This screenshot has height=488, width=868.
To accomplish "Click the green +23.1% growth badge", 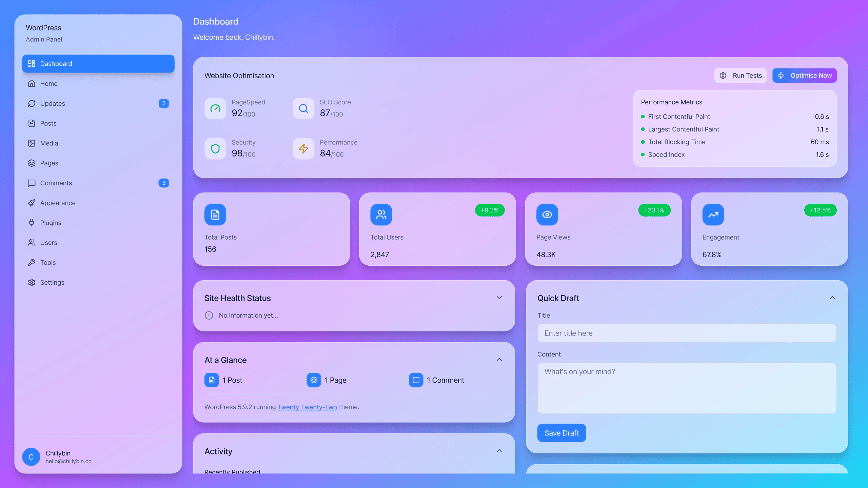I will pyautogui.click(x=654, y=210).
